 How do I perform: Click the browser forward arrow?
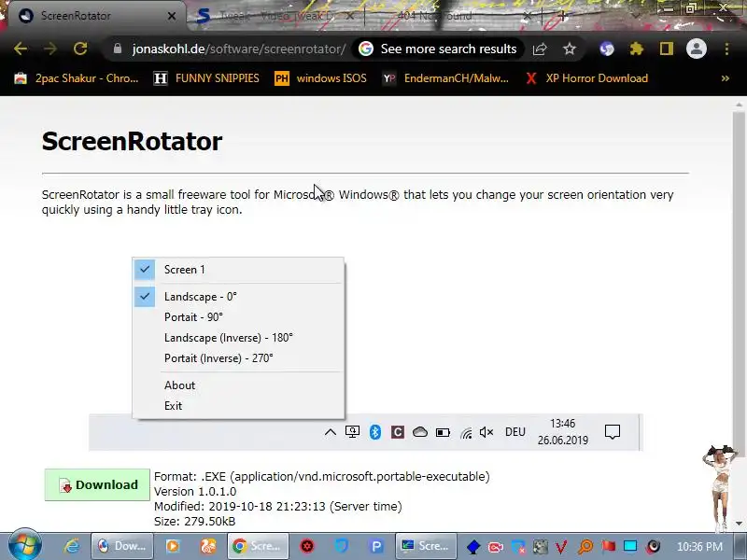point(50,49)
